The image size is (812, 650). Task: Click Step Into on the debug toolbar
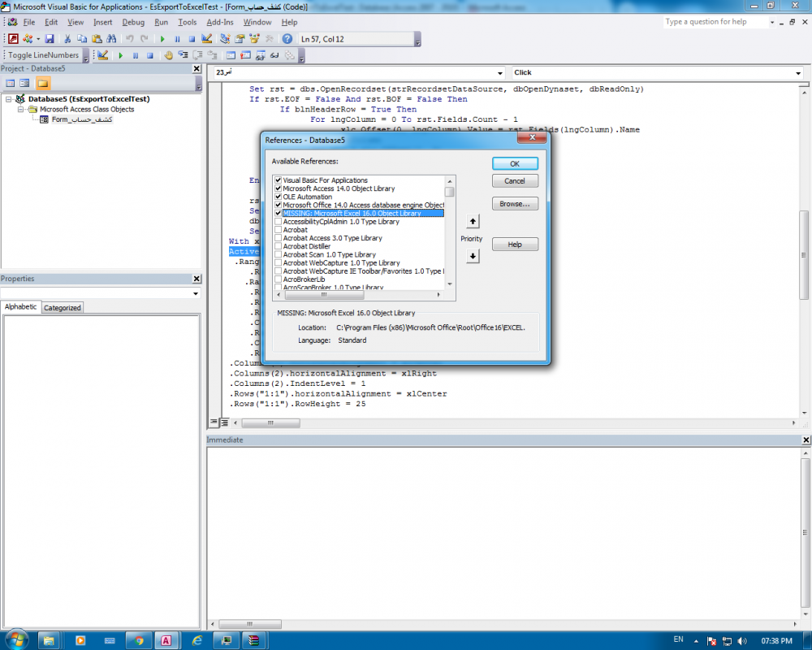pos(183,55)
